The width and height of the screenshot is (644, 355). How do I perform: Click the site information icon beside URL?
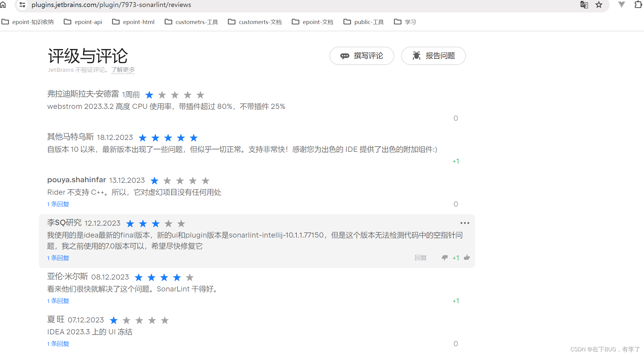pyautogui.click(x=22, y=5)
